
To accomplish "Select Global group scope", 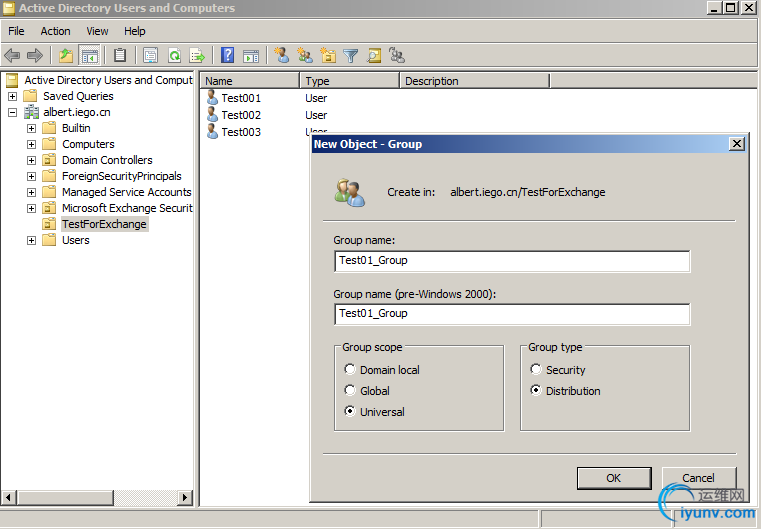I will (x=349, y=390).
